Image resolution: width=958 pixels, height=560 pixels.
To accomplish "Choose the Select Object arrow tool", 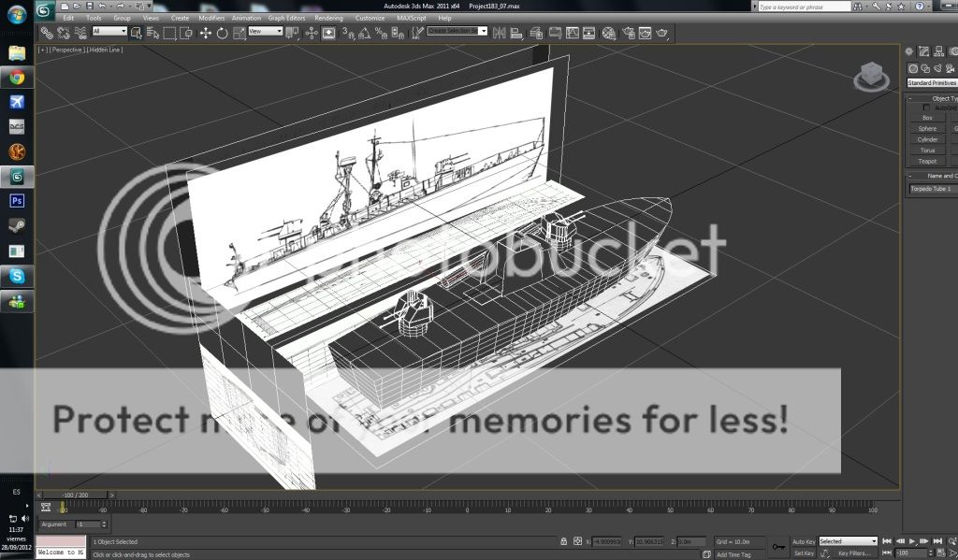I will click(136, 33).
